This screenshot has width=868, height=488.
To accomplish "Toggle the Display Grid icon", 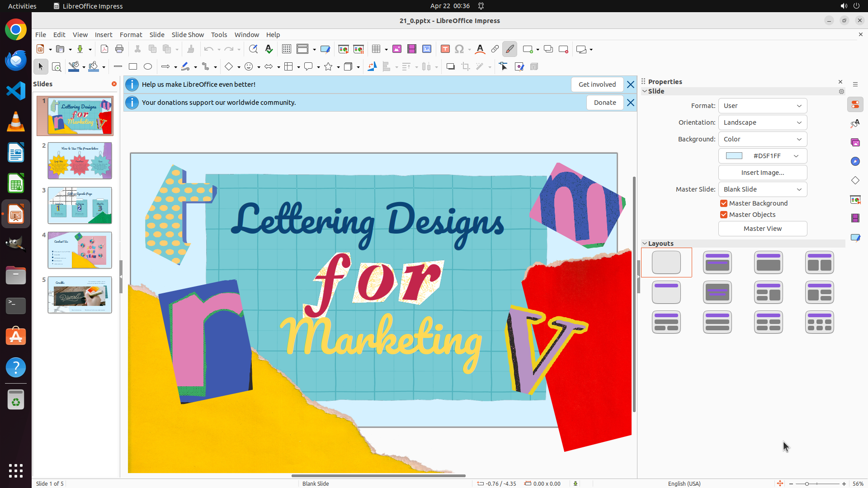I will (287, 49).
